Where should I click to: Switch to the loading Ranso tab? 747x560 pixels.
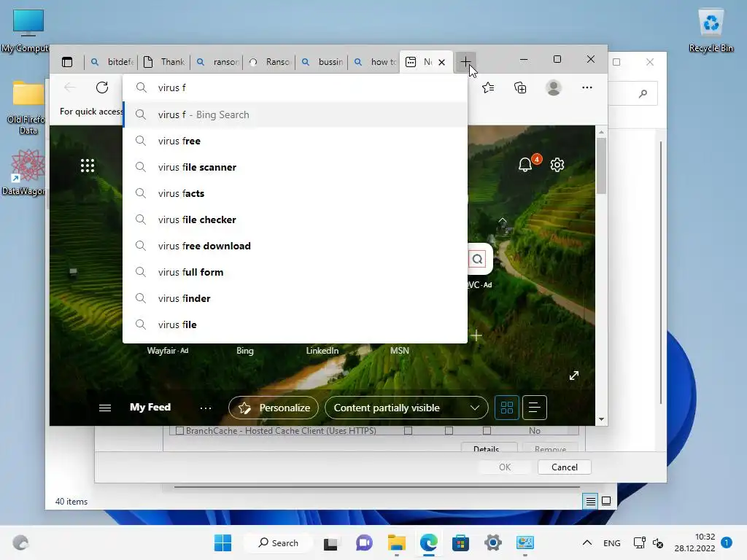[270, 62]
